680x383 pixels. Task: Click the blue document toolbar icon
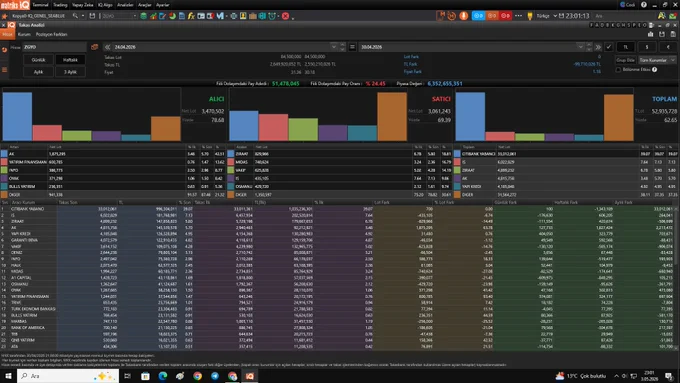[x=182, y=16]
